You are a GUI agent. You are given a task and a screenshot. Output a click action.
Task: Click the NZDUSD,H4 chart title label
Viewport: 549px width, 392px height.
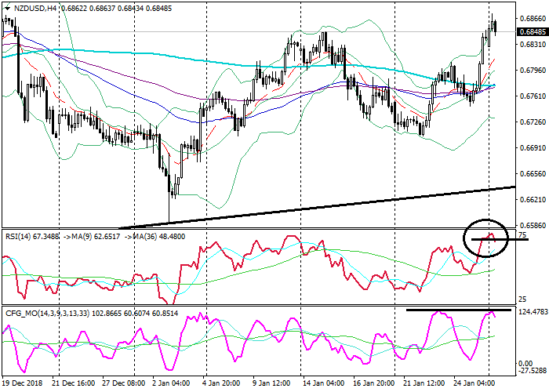tap(28, 7)
